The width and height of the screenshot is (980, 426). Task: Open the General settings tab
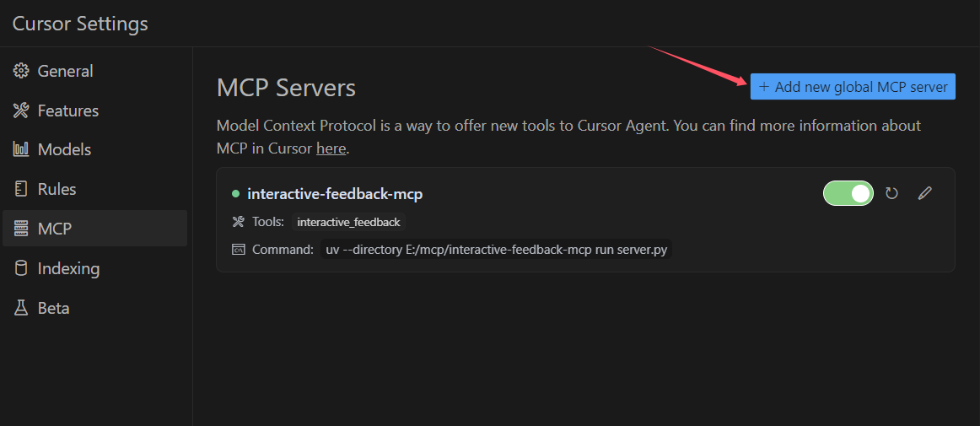[95, 72]
